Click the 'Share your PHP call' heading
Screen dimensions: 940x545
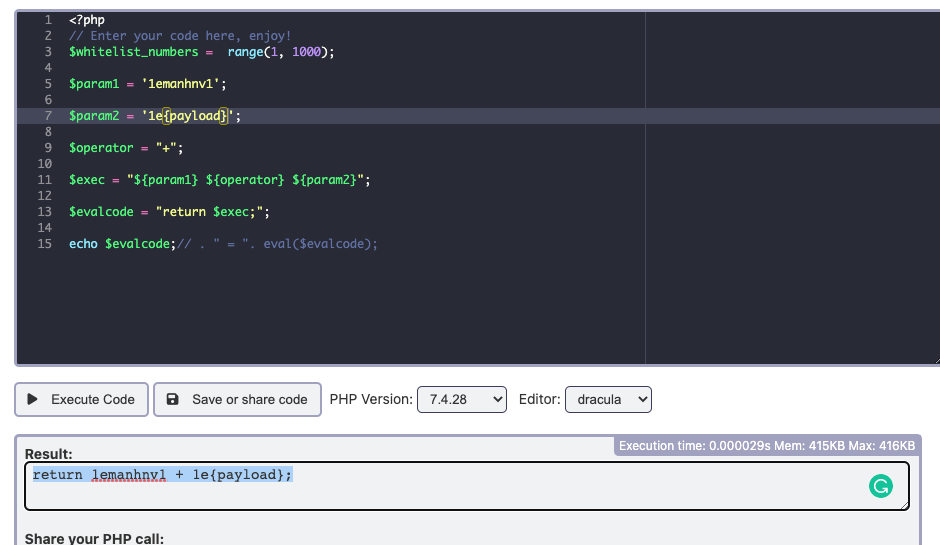pyautogui.click(x=94, y=538)
